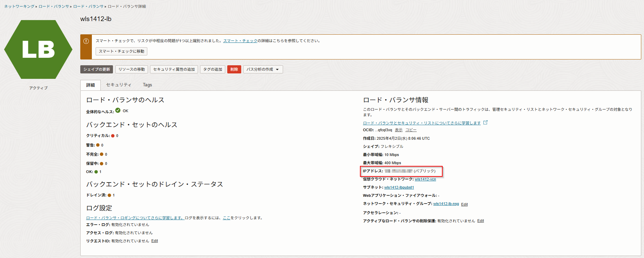The image size is (644, 258).
Task: Click the external link icon beside the security list link
Action: click(485, 122)
